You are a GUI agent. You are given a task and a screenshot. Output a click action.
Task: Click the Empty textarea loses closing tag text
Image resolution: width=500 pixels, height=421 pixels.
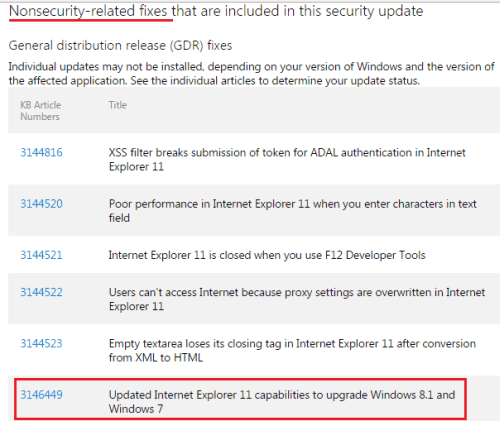tap(292, 350)
